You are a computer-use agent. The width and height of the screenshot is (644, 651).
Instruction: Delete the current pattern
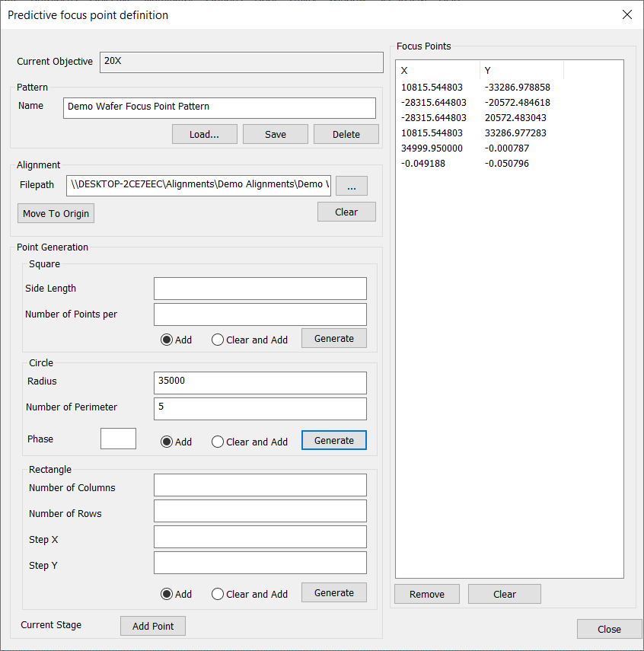pos(346,134)
